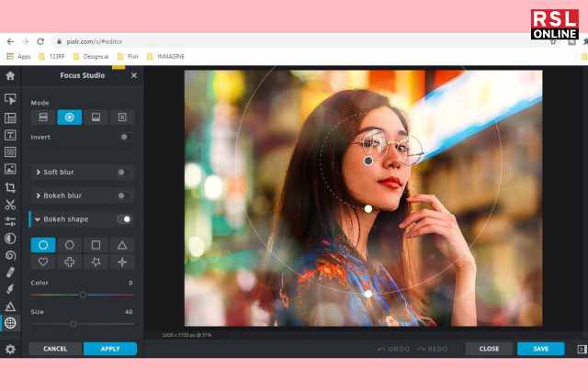Image resolution: width=588 pixels, height=391 pixels.
Task: Open the Layout template tool
Action: (x=10, y=118)
